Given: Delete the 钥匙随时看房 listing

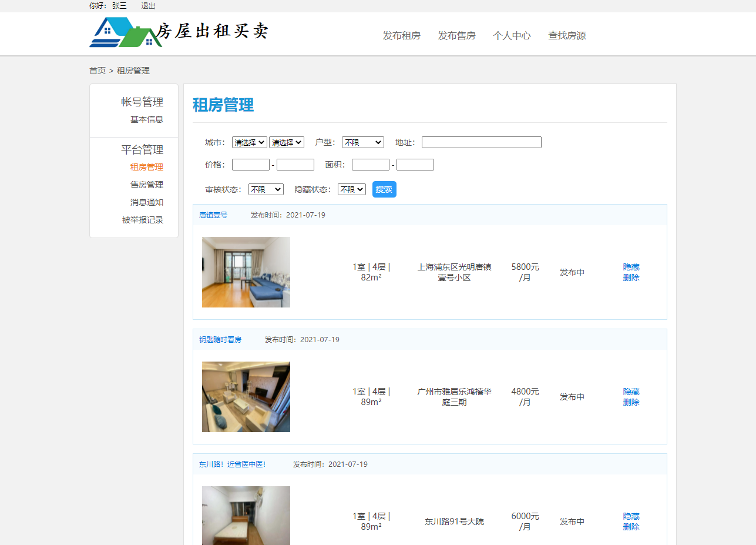Looking at the screenshot, I should pyautogui.click(x=630, y=402).
